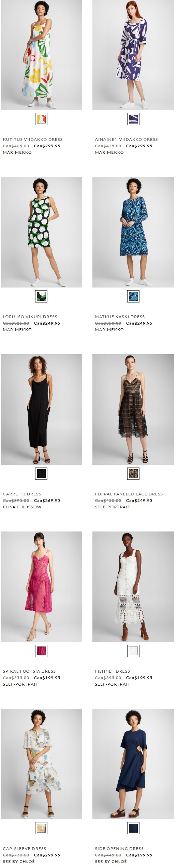The width and height of the screenshot is (177, 868).
Task: Open the Spiral Fuchsia Dress title link
Action: coord(29,671)
